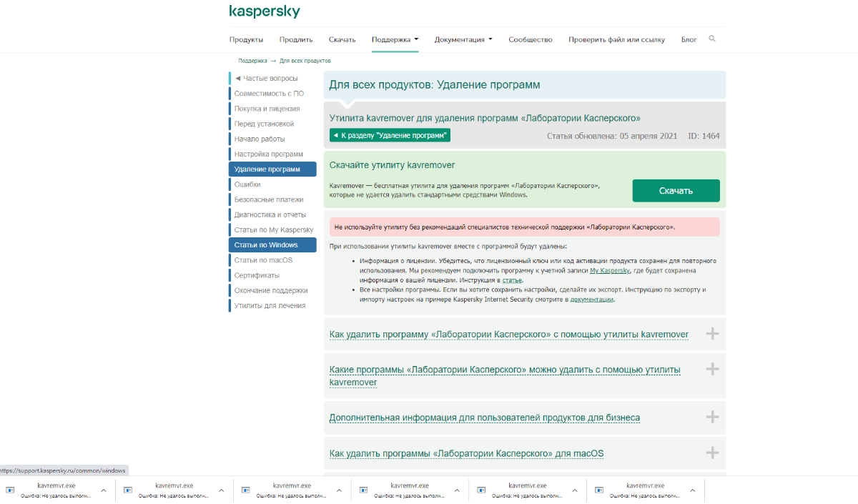
Task: Select Начало работы in sidebar
Action: tap(260, 139)
